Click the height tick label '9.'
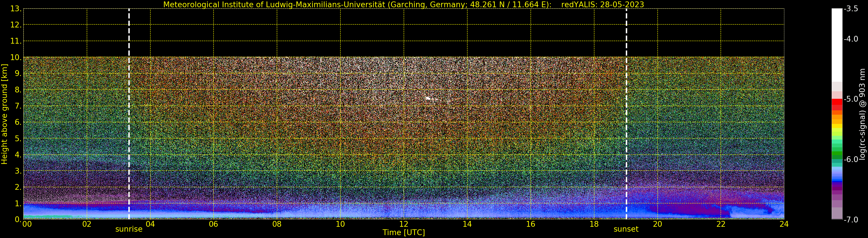The width and height of the screenshot is (868, 238). (18, 74)
